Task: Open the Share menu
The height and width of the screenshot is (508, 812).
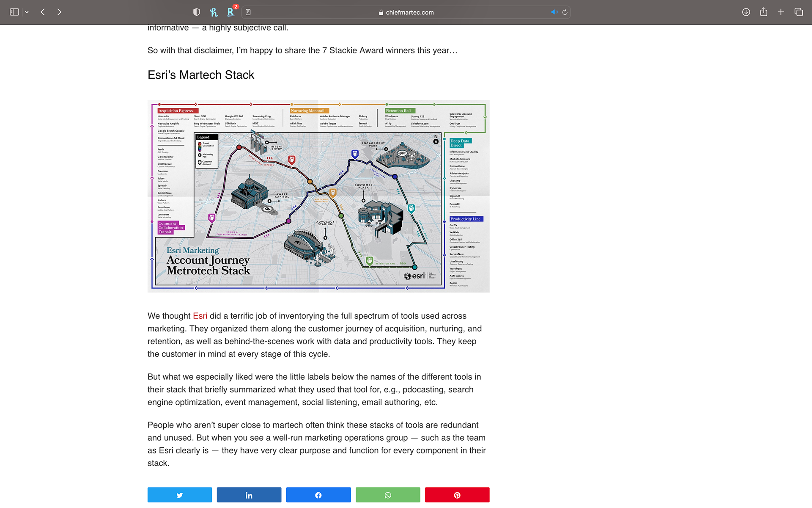Action: coord(763,12)
